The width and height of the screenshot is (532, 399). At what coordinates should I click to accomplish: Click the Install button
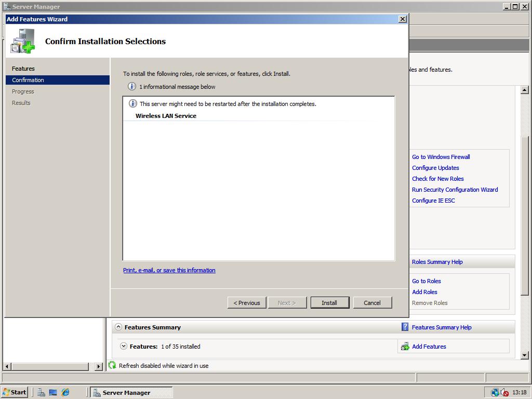coord(330,303)
